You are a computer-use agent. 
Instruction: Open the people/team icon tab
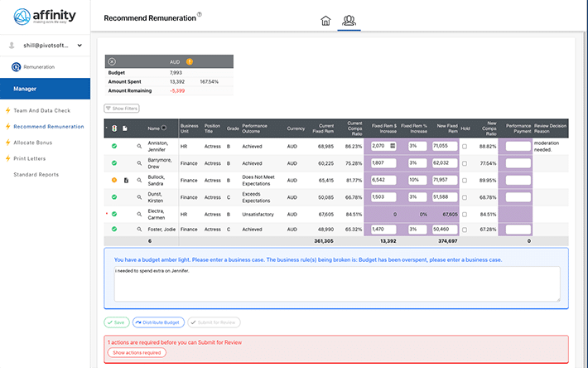tap(349, 21)
